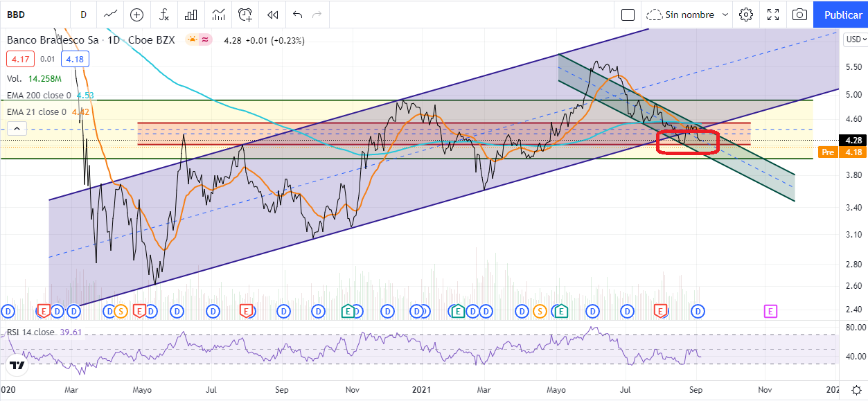
Task: Change chart style via line icon
Action: pos(110,15)
